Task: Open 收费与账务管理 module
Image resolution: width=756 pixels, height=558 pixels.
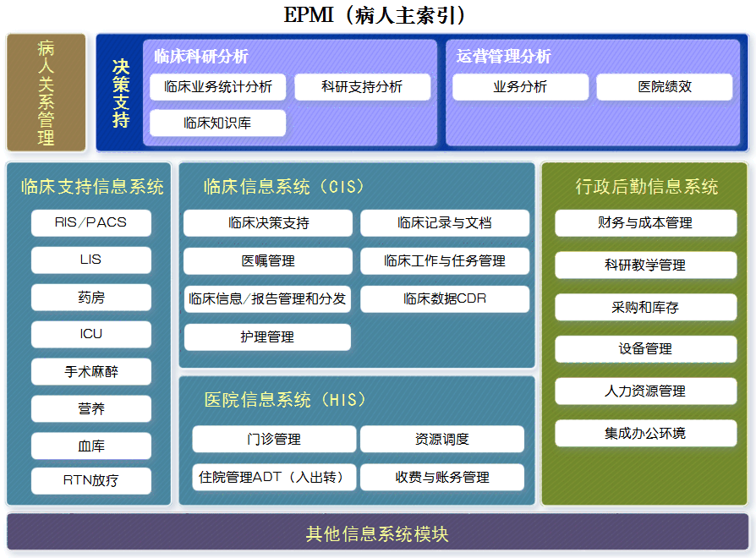Action: (442, 477)
